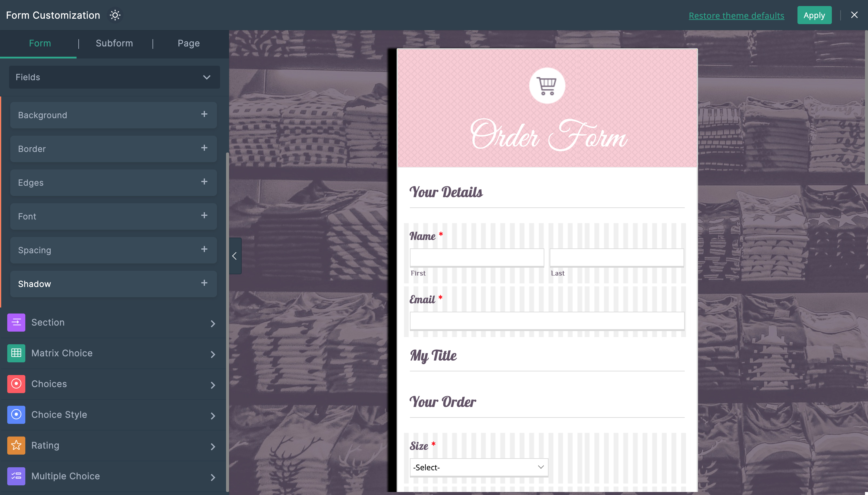
Task: Switch to the Subform tab
Action: click(x=115, y=43)
